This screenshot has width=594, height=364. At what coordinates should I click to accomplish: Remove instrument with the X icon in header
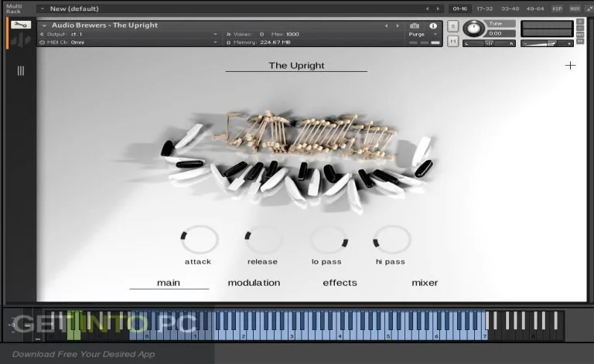click(x=580, y=22)
